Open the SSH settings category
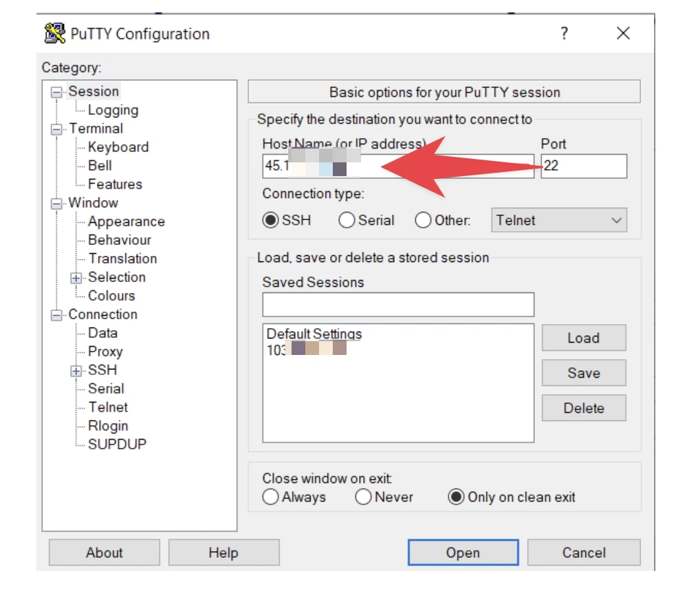This screenshot has height=593, width=700. (x=102, y=369)
